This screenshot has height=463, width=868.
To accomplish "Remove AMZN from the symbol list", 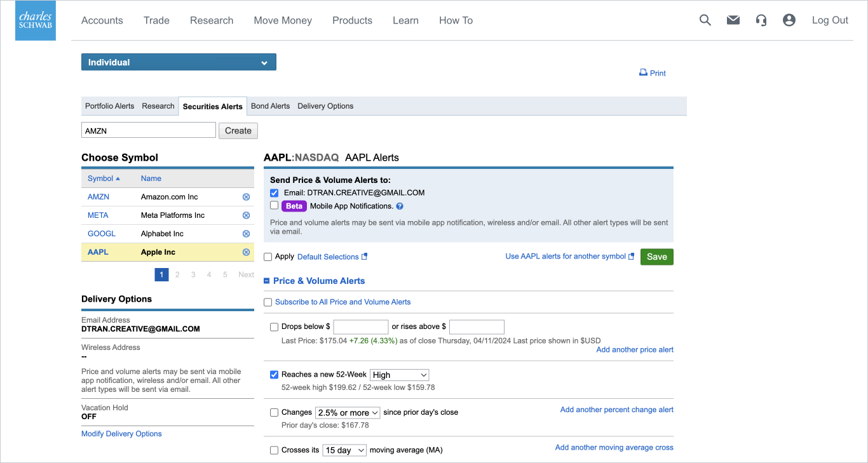I will point(247,197).
